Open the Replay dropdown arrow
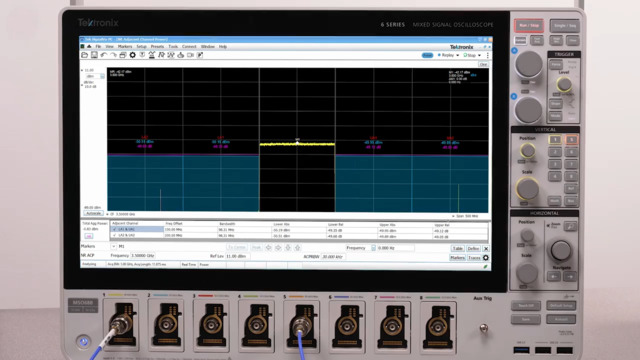 [x=458, y=55]
